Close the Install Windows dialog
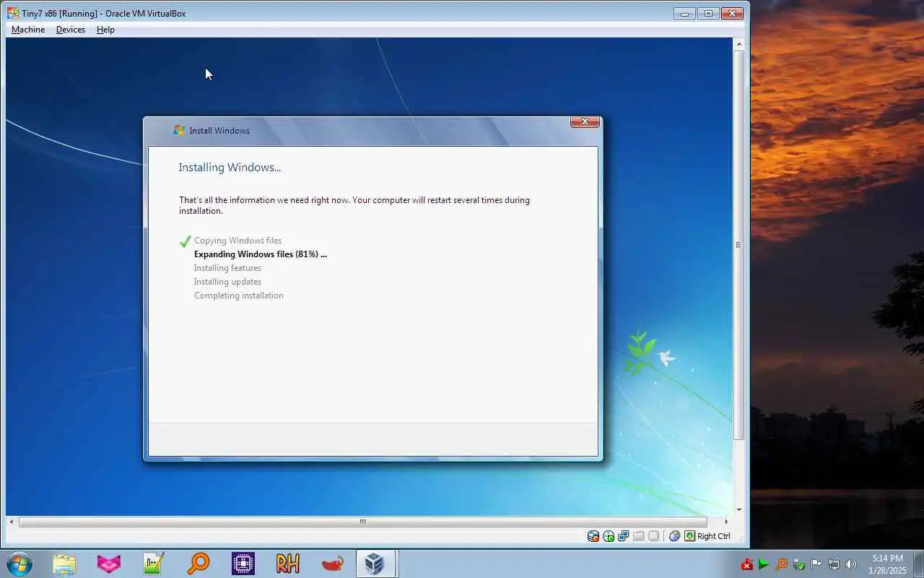924x578 pixels. click(585, 122)
